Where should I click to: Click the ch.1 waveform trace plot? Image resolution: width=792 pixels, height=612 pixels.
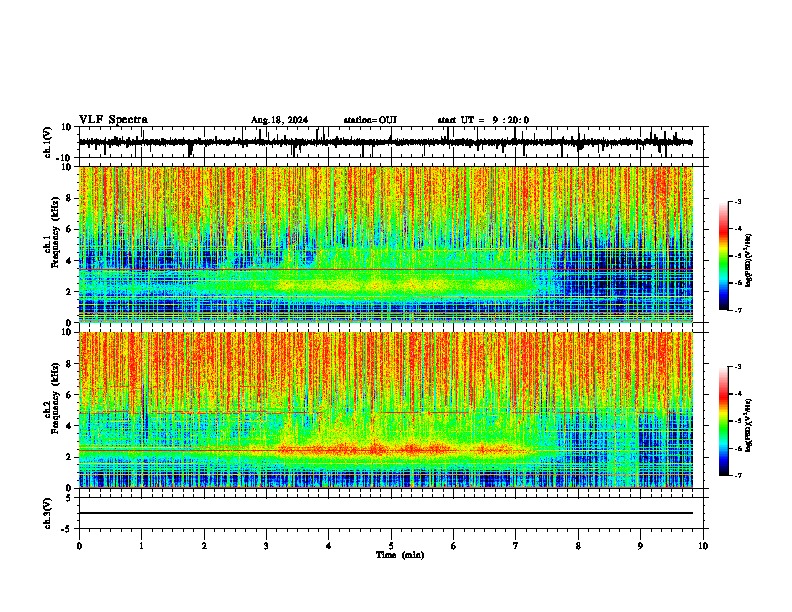386,142
